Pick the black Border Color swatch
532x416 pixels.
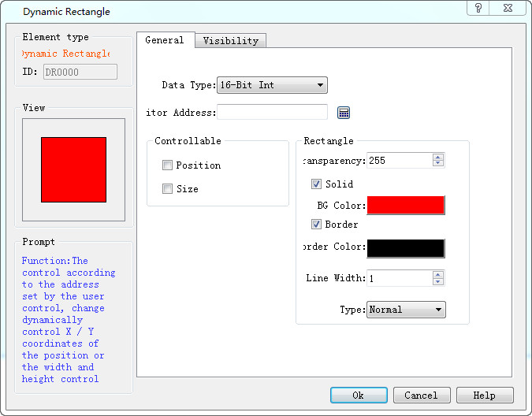click(406, 248)
